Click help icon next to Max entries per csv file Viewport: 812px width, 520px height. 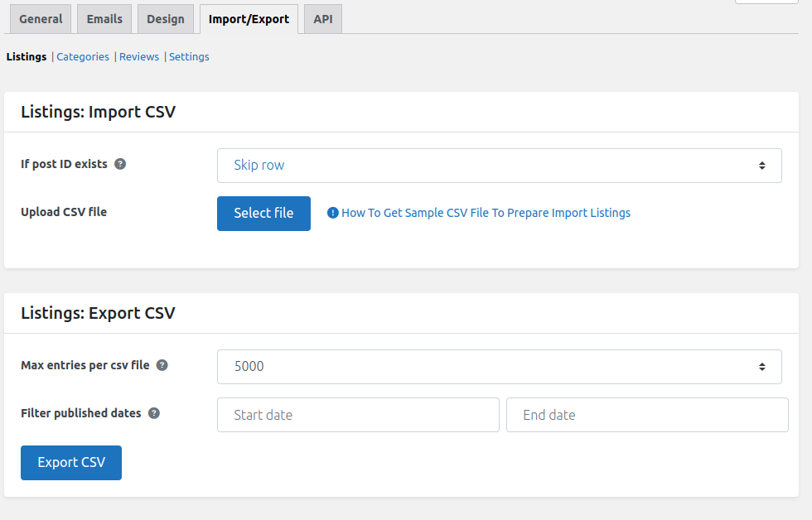[x=162, y=365]
